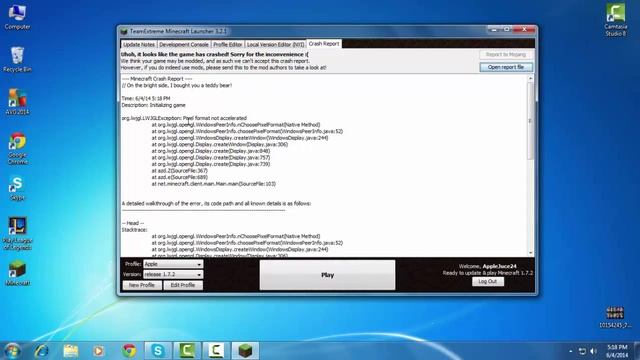Screen dimensions: 640x360
Task: Switch to the Development Console tab
Action: [x=184, y=44]
